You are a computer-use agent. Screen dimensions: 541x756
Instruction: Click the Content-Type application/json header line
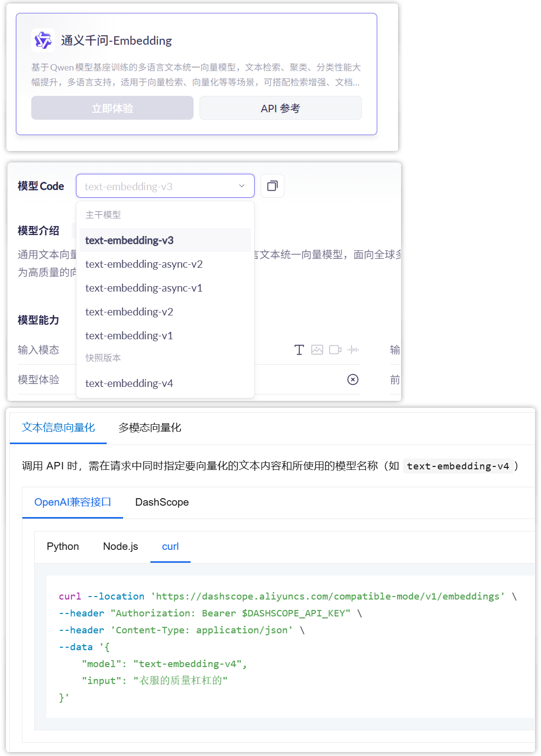point(182,630)
